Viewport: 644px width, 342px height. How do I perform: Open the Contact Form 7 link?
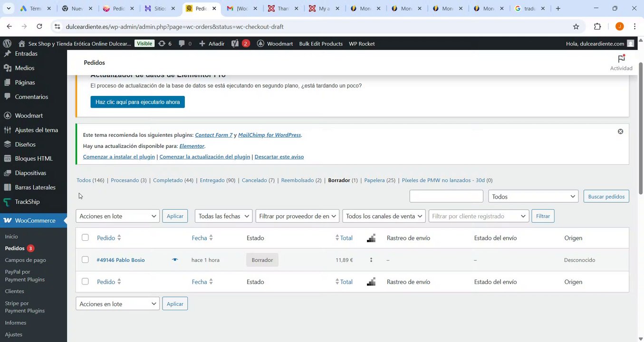click(x=214, y=135)
